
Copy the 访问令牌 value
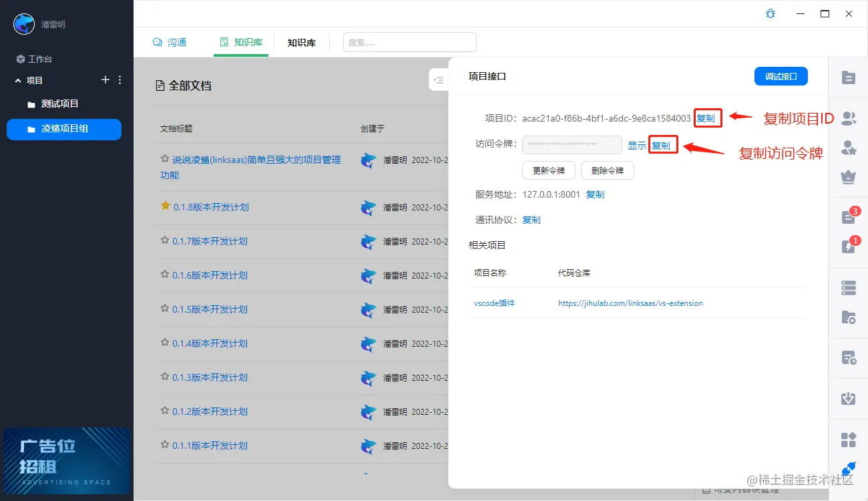tap(661, 145)
